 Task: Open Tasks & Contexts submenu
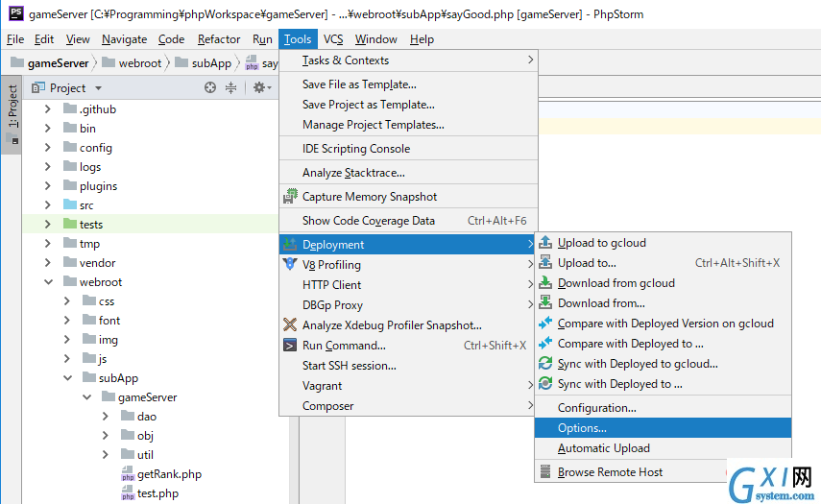click(x=408, y=60)
